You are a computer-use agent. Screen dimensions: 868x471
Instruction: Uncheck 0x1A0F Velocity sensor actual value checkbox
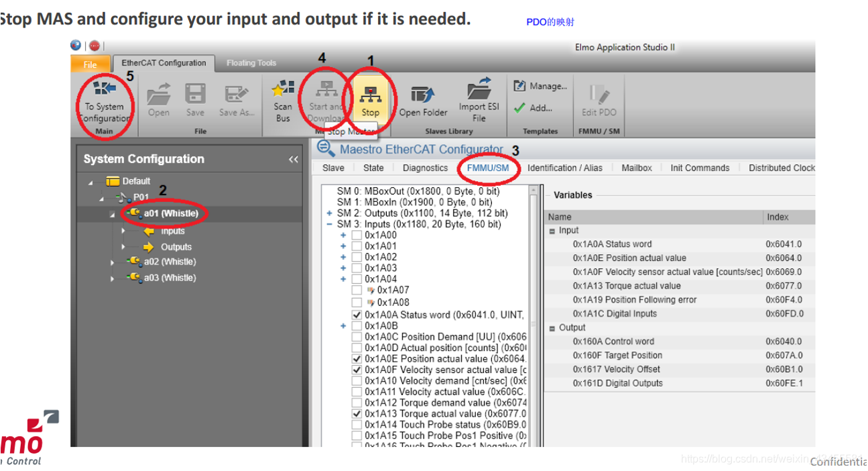[x=357, y=370]
